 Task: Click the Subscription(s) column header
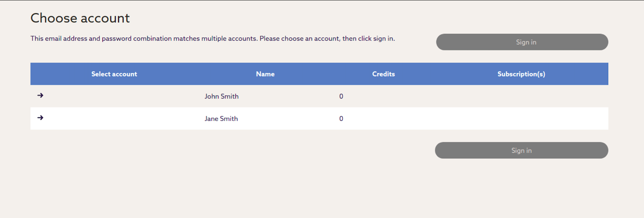(x=521, y=74)
